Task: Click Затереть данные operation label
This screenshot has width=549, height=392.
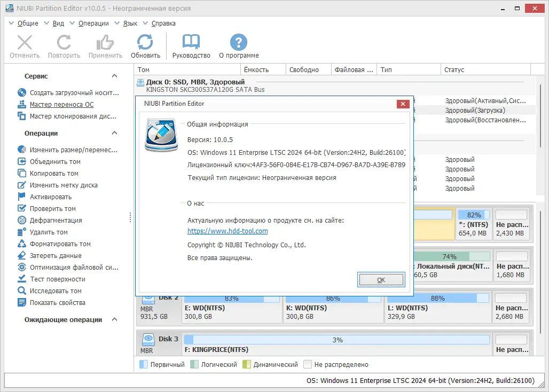Action: [56, 255]
